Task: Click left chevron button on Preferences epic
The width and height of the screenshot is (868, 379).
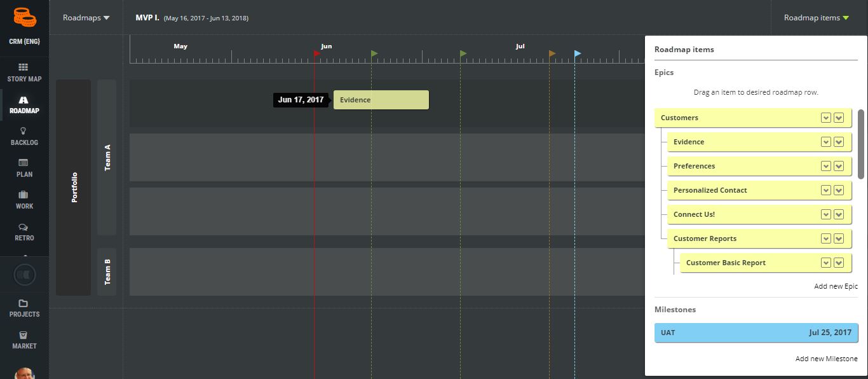Action: 826,166
